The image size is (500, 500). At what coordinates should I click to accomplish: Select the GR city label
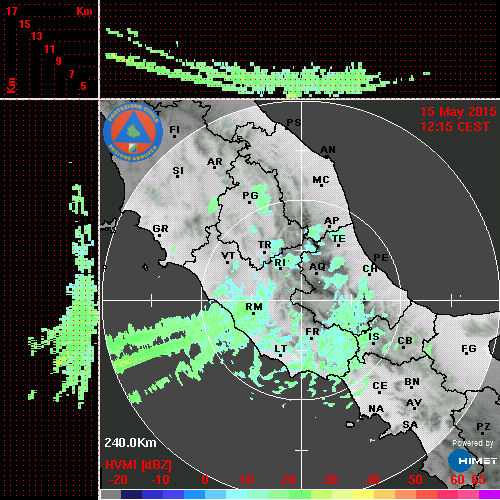pos(160,229)
